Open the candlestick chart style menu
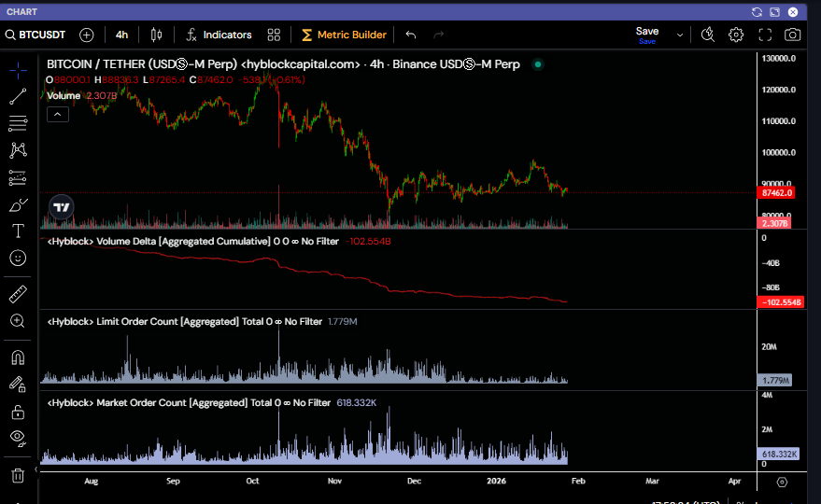 click(156, 35)
